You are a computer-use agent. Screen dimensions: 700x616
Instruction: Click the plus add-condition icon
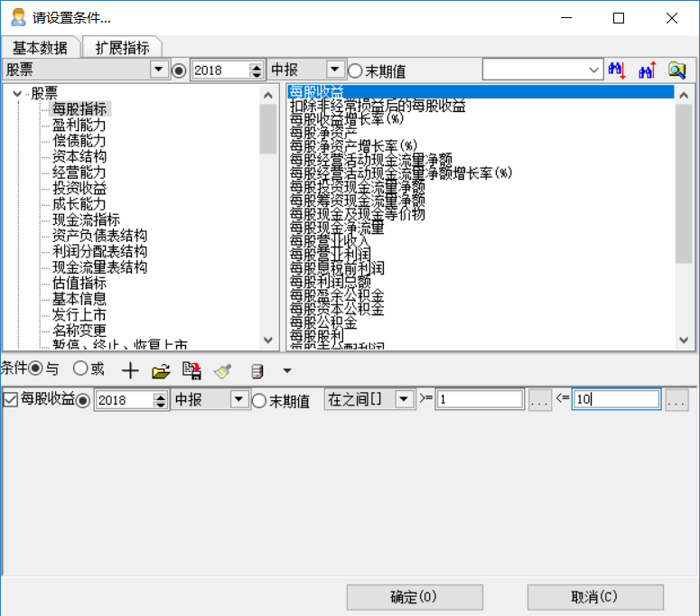coord(130,370)
